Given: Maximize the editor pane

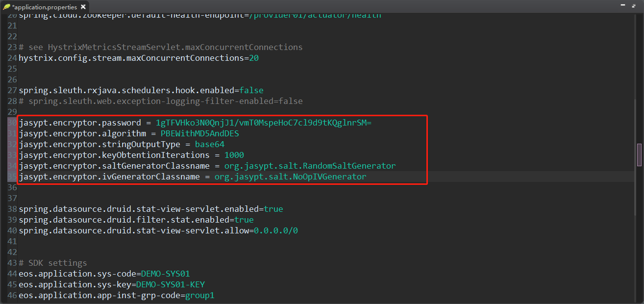Looking at the screenshot, I should coord(633,5).
